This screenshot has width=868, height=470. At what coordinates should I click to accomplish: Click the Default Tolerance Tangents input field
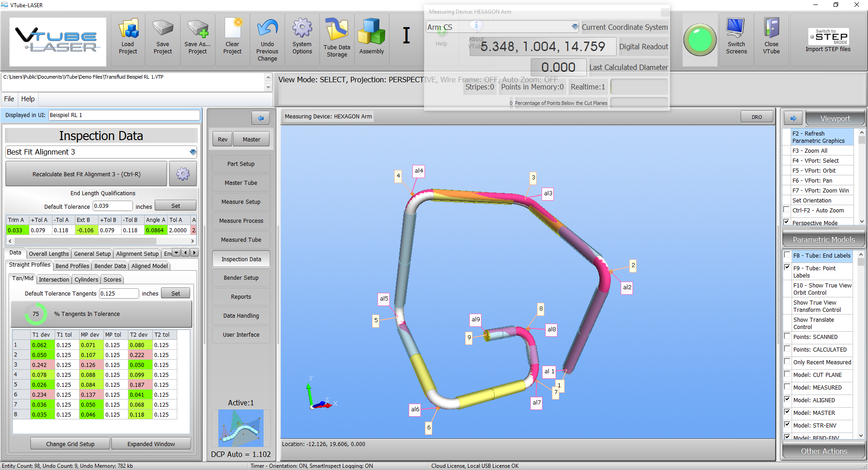point(118,294)
